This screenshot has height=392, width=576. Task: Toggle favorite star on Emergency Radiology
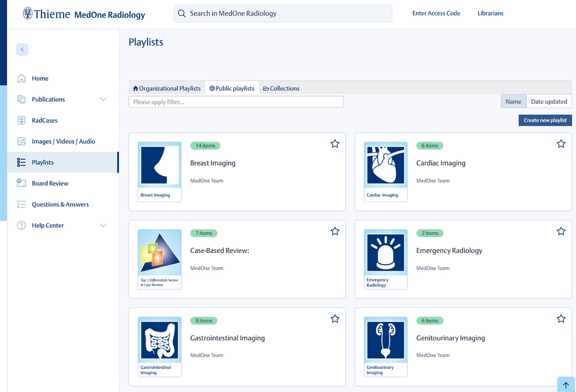(x=561, y=231)
